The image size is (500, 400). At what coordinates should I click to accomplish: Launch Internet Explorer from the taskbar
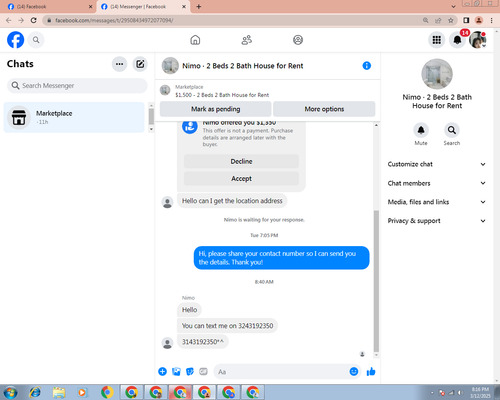(35, 392)
